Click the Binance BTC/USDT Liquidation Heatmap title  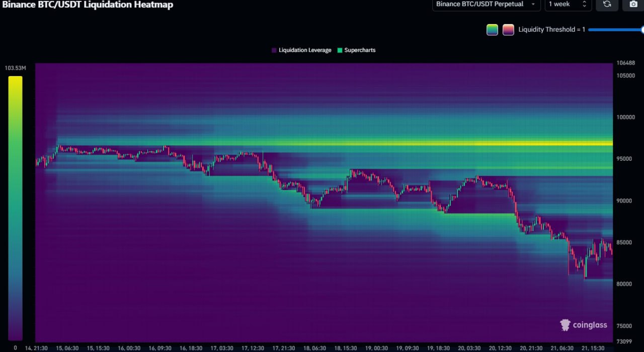coord(87,5)
